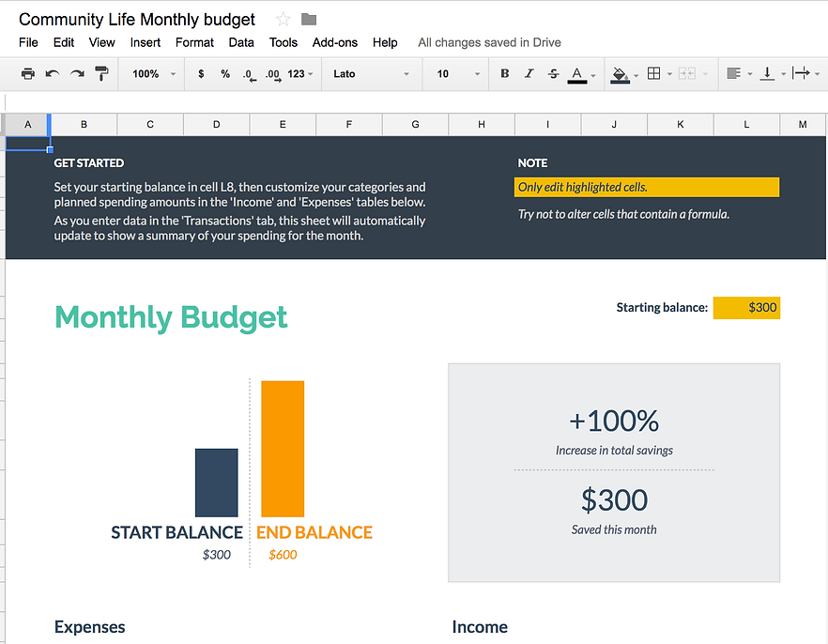Expand the Lato font dropdown
828x644 pixels.
[372, 74]
